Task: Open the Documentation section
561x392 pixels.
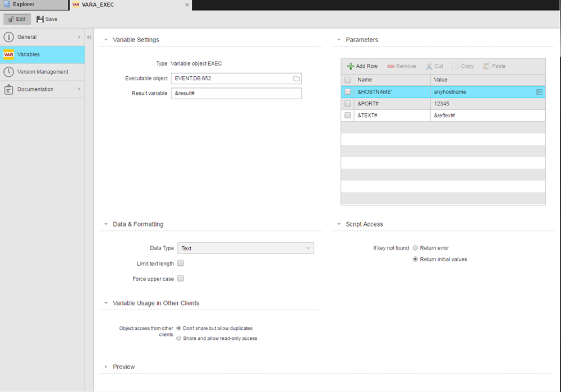Action: click(42, 89)
